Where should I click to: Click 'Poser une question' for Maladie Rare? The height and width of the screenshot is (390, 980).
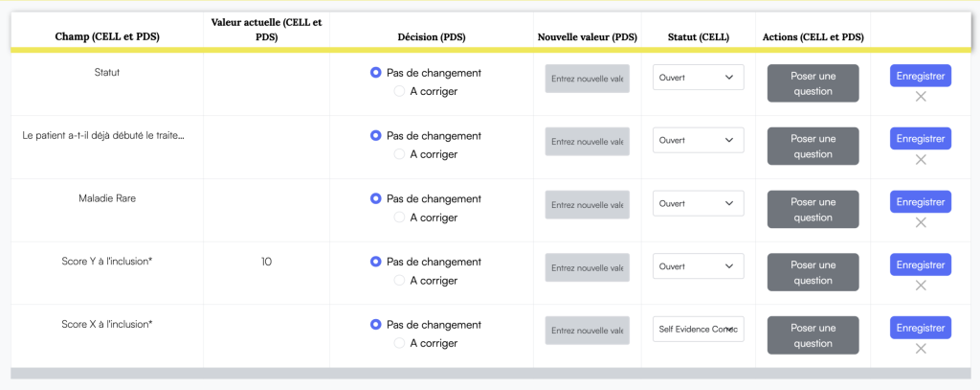(813, 210)
